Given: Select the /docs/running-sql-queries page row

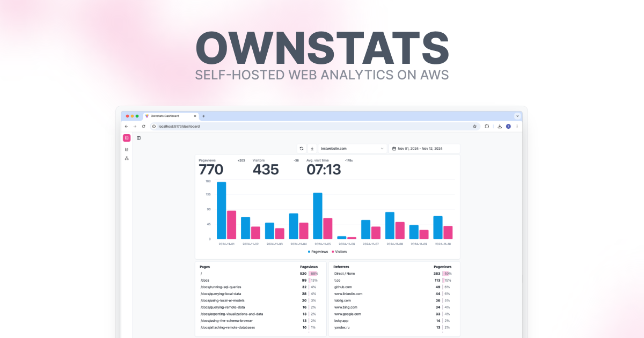Looking at the screenshot, I should click(259, 287).
